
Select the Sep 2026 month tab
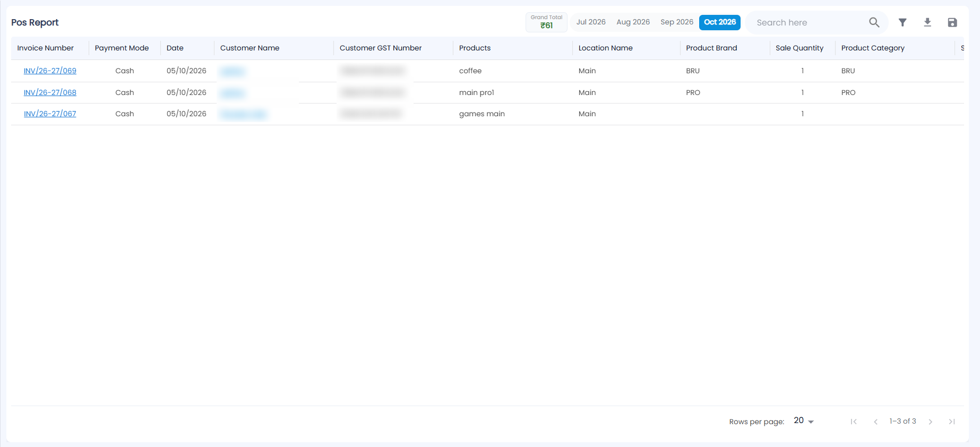677,22
